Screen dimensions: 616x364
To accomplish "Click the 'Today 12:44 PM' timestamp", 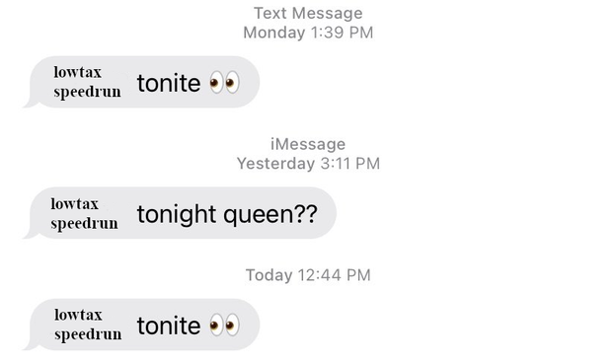I will pyautogui.click(x=308, y=275).
